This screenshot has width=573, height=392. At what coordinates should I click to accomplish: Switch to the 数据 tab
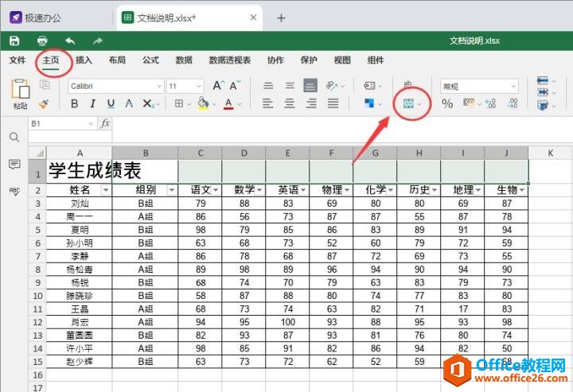pyautogui.click(x=184, y=60)
